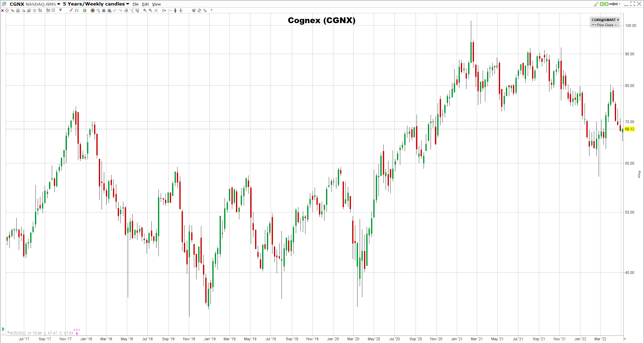Select the single diagonal line tool
The width and height of the screenshot is (644, 343).
(x=132, y=10)
